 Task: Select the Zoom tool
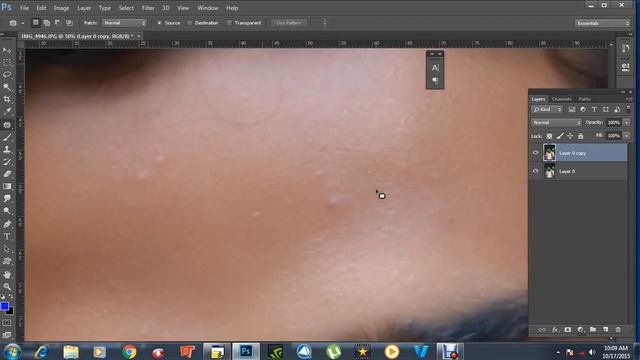coord(7,287)
